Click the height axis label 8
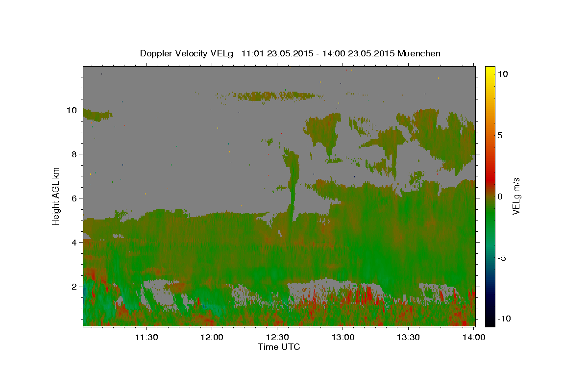 pyautogui.click(x=74, y=154)
